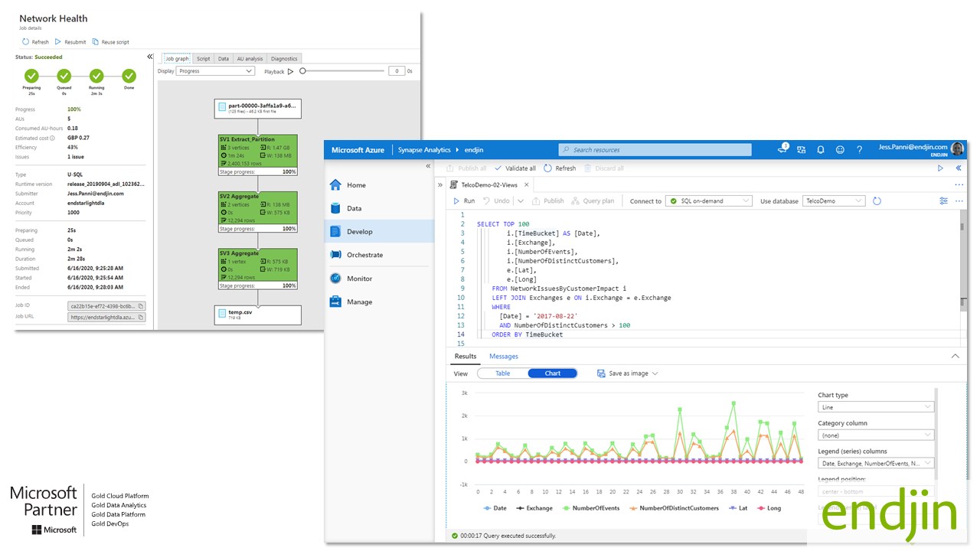Copy the Job URL with its copy icon
The image size is (980, 551).
[x=141, y=317]
